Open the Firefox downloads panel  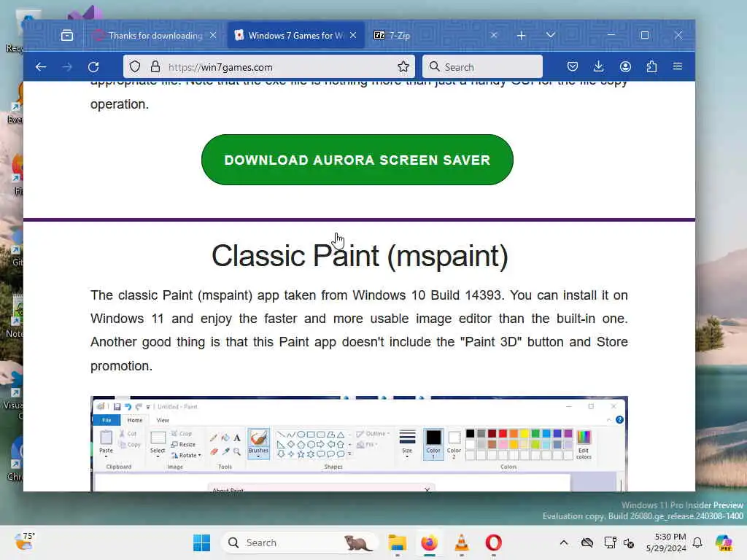pos(599,66)
